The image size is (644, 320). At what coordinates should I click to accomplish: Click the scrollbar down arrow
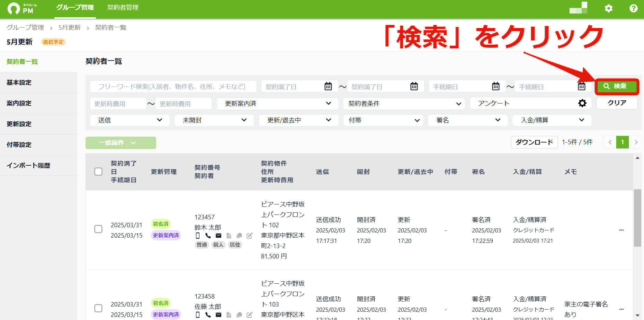pos(637,316)
